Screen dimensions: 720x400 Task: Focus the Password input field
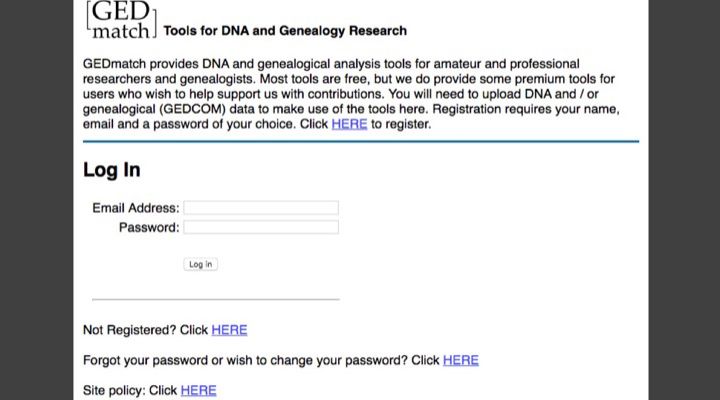pos(261,227)
